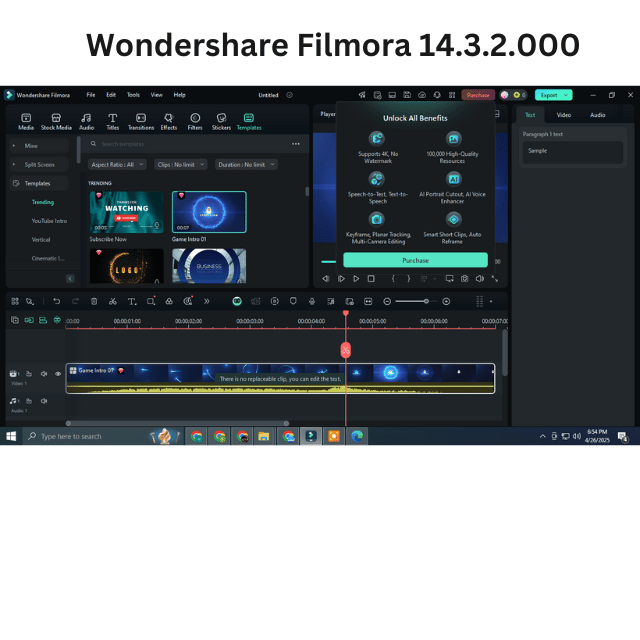
Task: Lock the Video 1 track
Action: 29,373
